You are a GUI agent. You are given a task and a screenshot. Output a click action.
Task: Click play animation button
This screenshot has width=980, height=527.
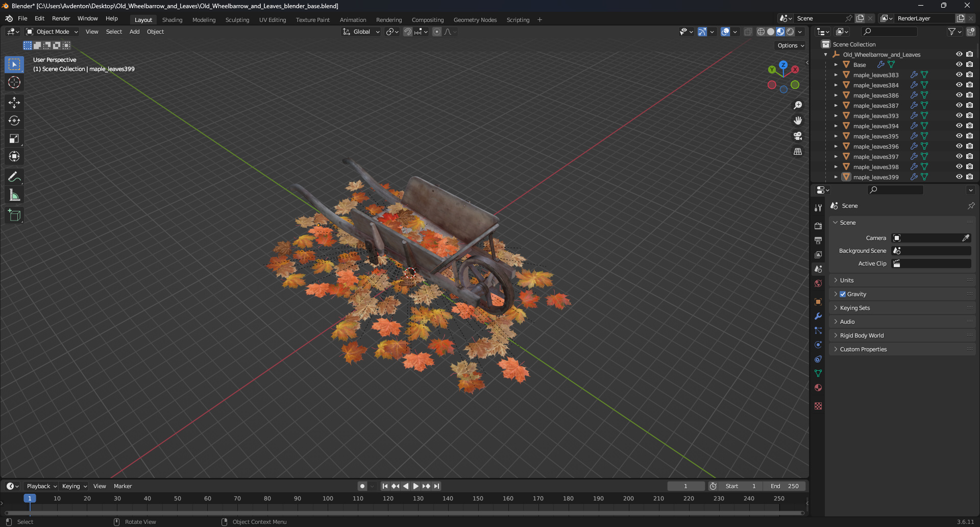(416, 486)
